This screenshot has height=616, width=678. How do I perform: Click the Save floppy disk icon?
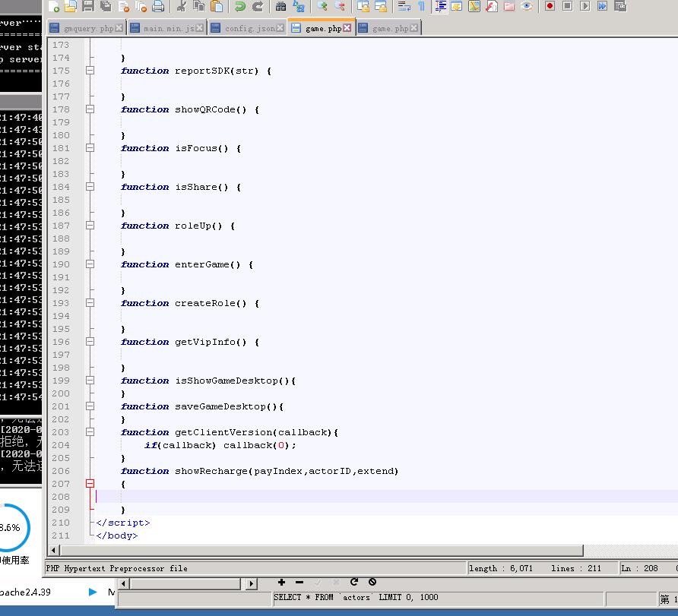pyautogui.click(x=88, y=6)
